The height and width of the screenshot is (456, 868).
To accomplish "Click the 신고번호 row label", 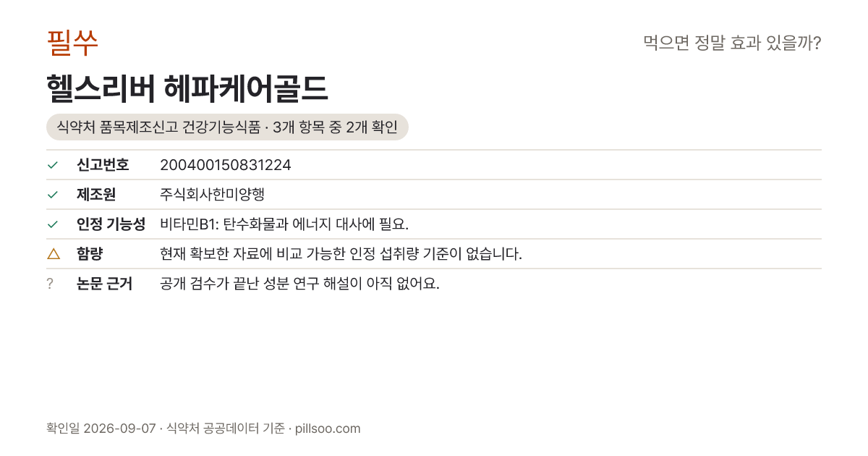I will coord(103,165).
